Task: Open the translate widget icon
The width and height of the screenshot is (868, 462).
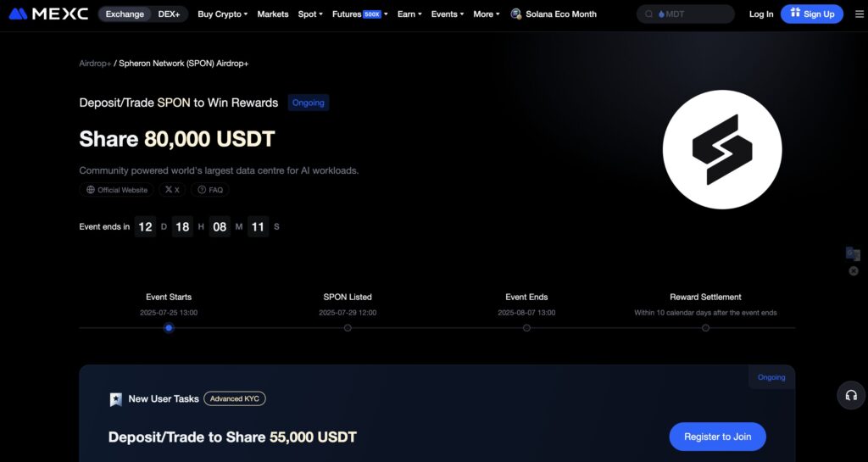Action: pyautogui.click(x=853, y=254)
